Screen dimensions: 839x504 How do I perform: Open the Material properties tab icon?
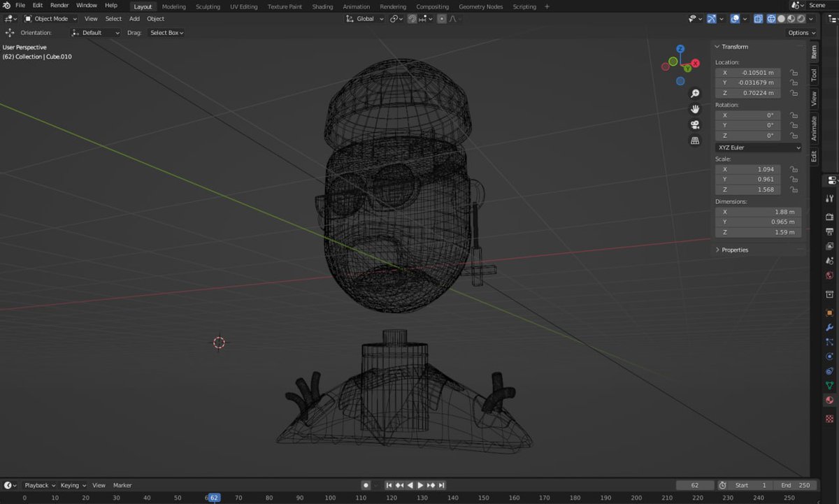click(830, 401)
